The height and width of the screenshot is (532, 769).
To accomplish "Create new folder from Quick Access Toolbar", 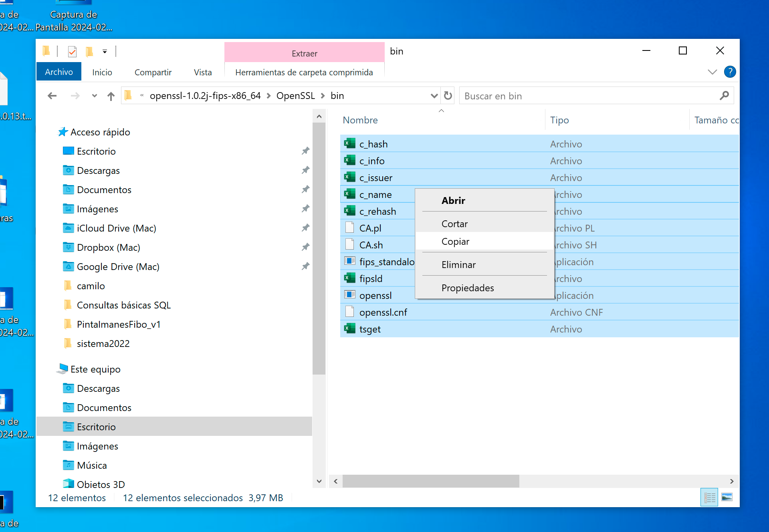I will [89, 51].
